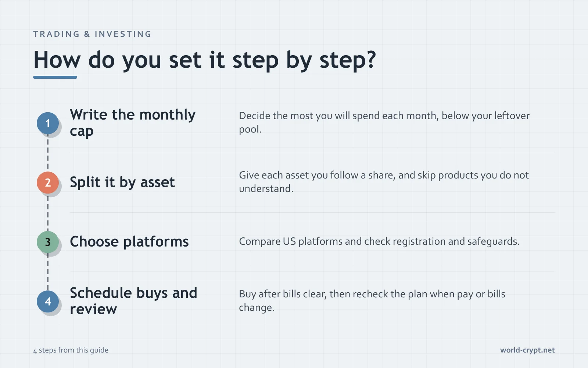Open the world-crypt.net link
588x368 pixels.
(x=527, y=350)
